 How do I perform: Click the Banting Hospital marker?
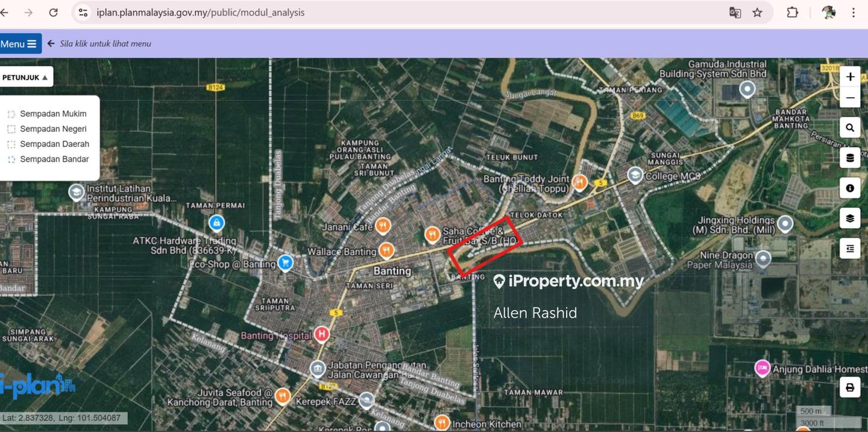pyautogui.click(x=322, y=334)
